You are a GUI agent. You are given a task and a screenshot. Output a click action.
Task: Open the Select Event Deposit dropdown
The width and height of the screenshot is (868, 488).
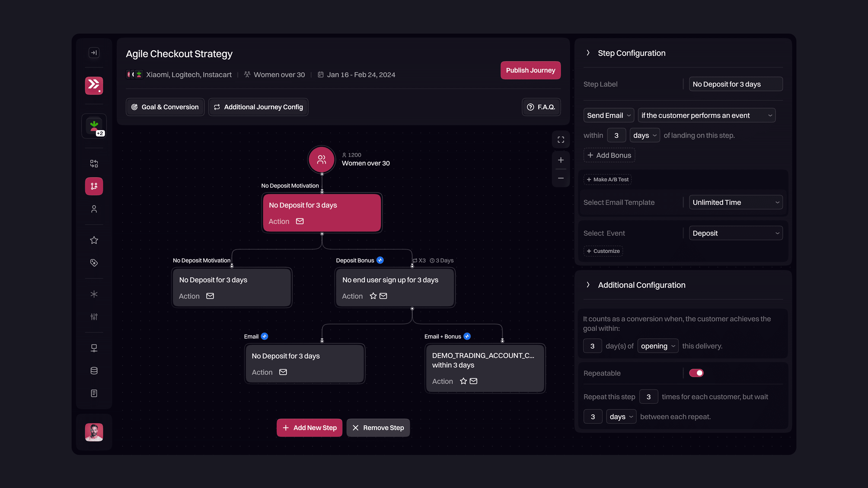click(x=736, y=233)
